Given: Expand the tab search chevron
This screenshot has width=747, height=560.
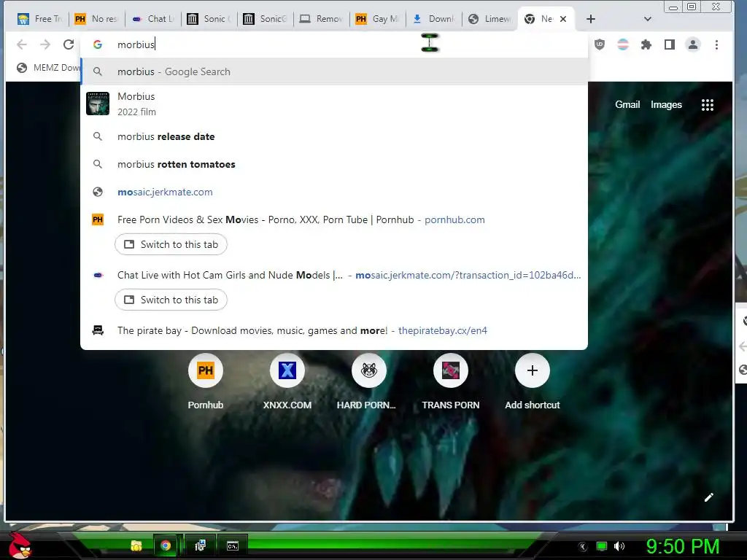Looking at the screenshot, I should [648, 19].
